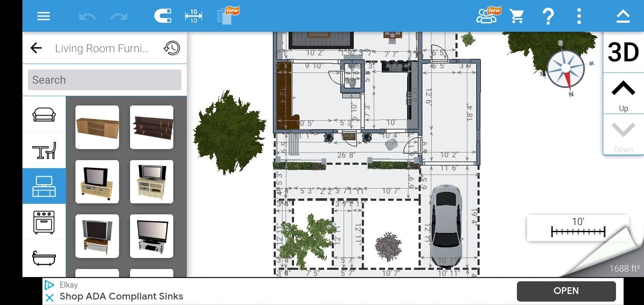Open the shopping cart

click(517, 16)
